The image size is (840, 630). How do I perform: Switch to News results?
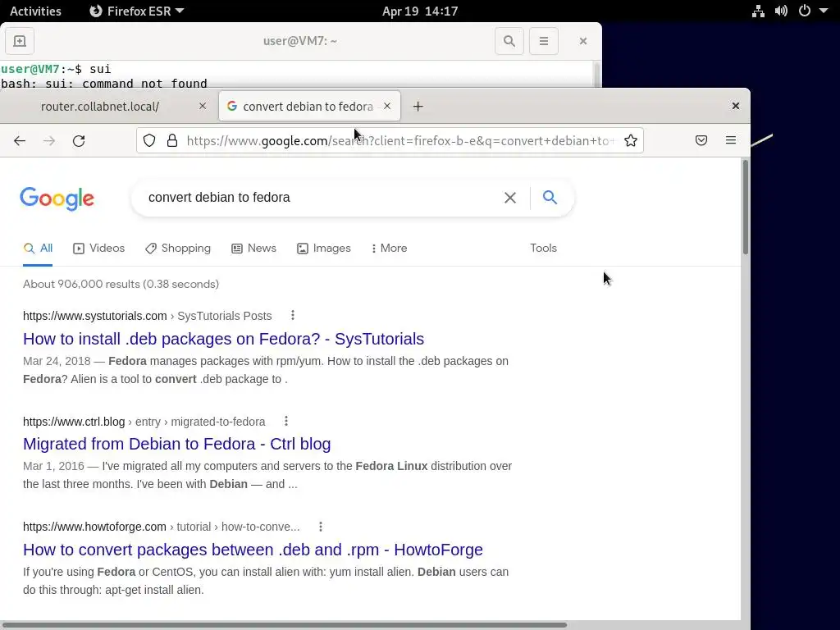(x=254, y=248)
